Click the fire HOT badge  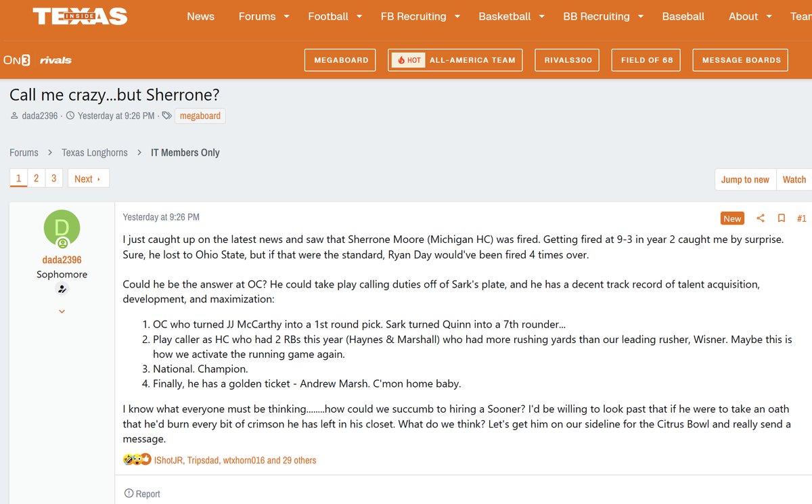pos(409,60)
